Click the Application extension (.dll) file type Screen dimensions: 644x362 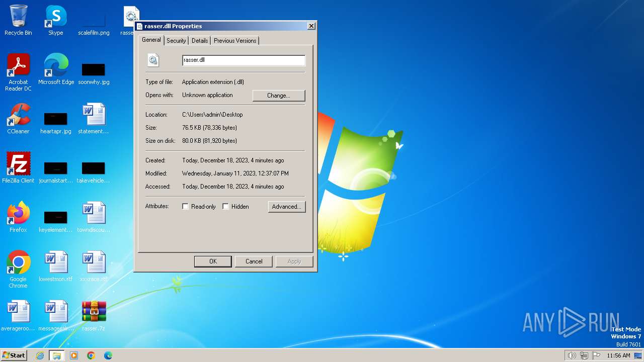pos(213,82)
